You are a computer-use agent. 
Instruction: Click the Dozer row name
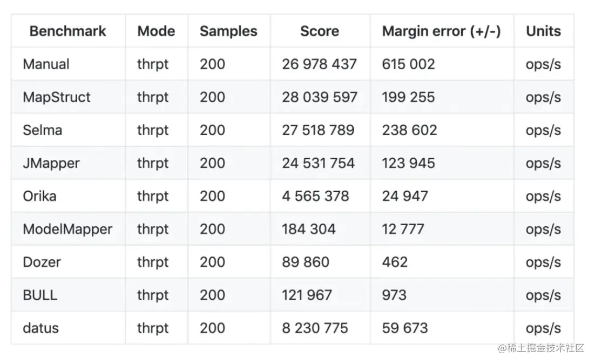click(x=42, y=262)
